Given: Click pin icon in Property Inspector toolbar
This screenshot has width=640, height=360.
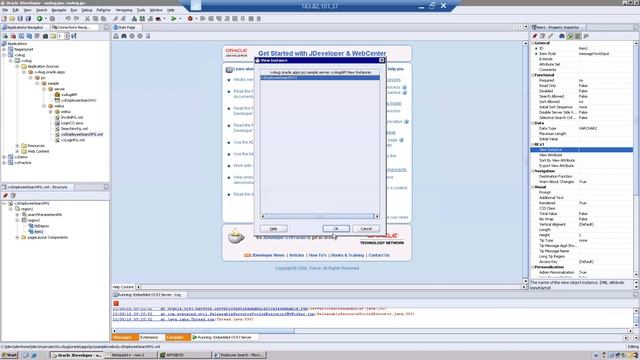Looking at the screenshot, I should point(534,36).
